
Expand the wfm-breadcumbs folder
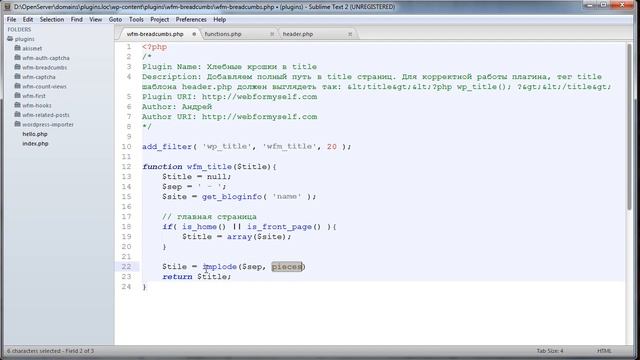coord(44,67)
